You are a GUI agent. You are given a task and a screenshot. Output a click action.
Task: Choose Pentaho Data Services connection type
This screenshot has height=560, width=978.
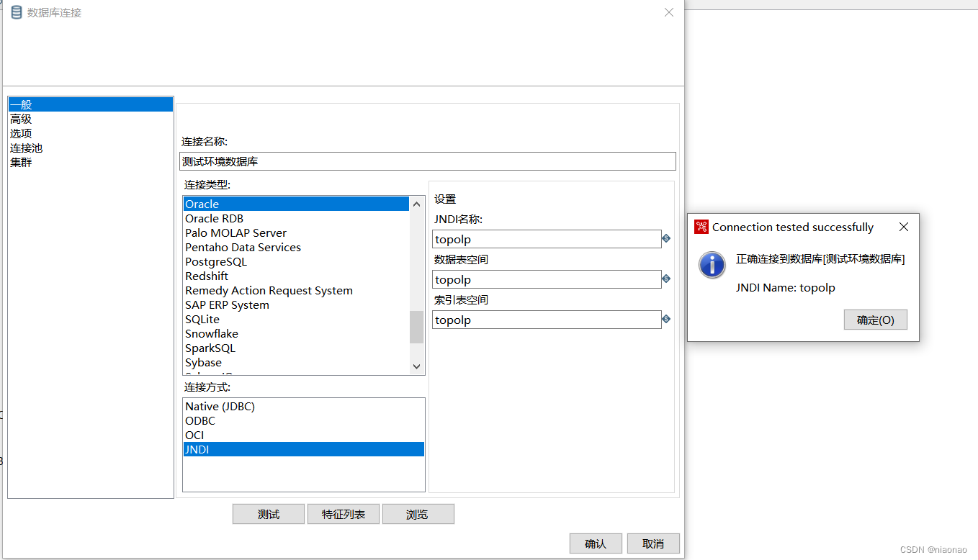click(296, 247)
